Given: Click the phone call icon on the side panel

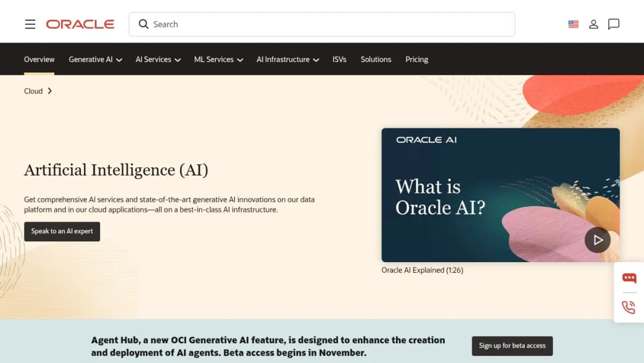Looking at the screenshot, I should point(628,307).
